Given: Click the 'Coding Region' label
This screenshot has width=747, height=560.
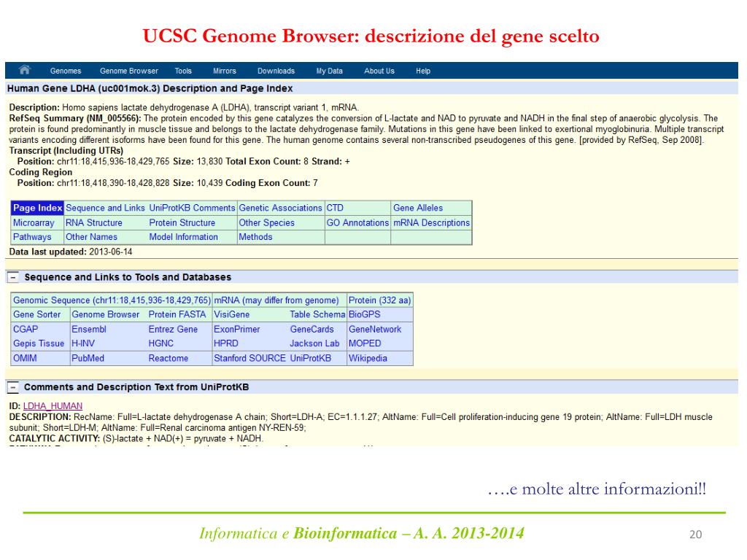Looking at the screenshot, I should pos(41,172).
